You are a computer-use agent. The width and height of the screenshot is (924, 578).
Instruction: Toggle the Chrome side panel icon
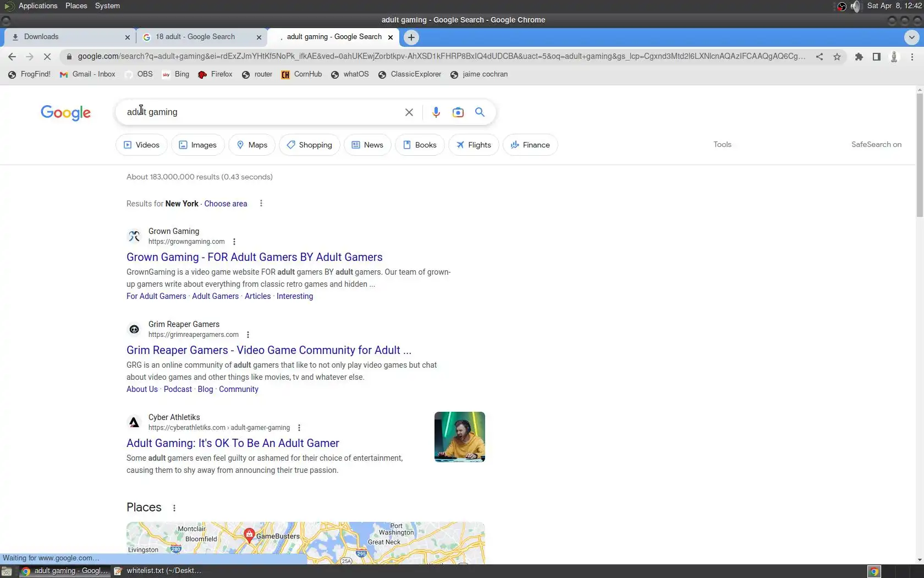tap(877, 57)
